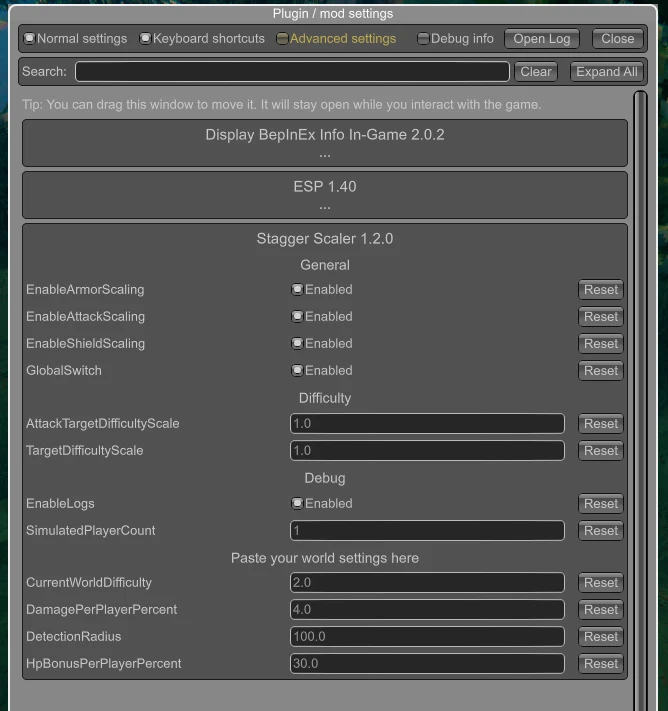Expand all plugin sections
This screenshot has height=711, width=668.
[x=607, y=72]
